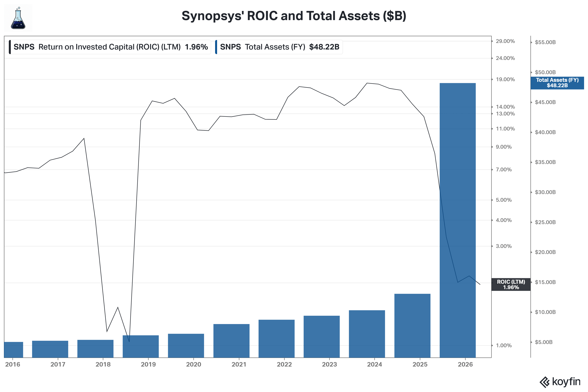Click the $55.00B assets axis label
Image resolution: width=588 pixels, height=392 pixels.
pos(545,42)
